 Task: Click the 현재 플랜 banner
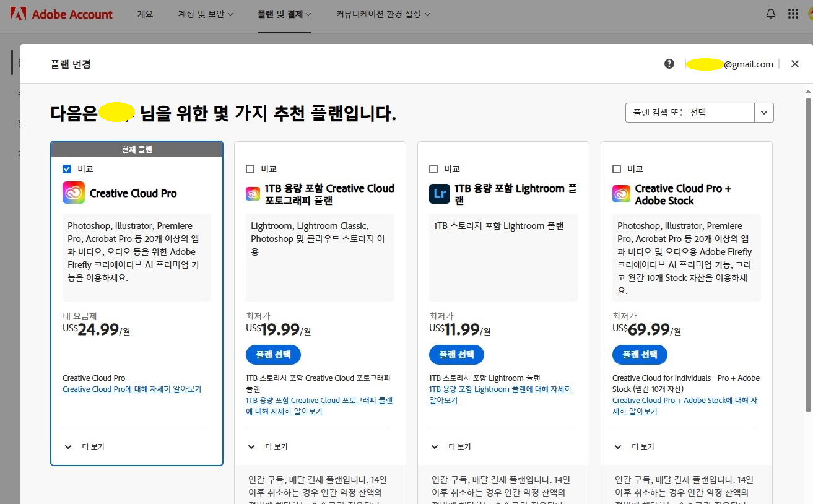coord(137,149)
